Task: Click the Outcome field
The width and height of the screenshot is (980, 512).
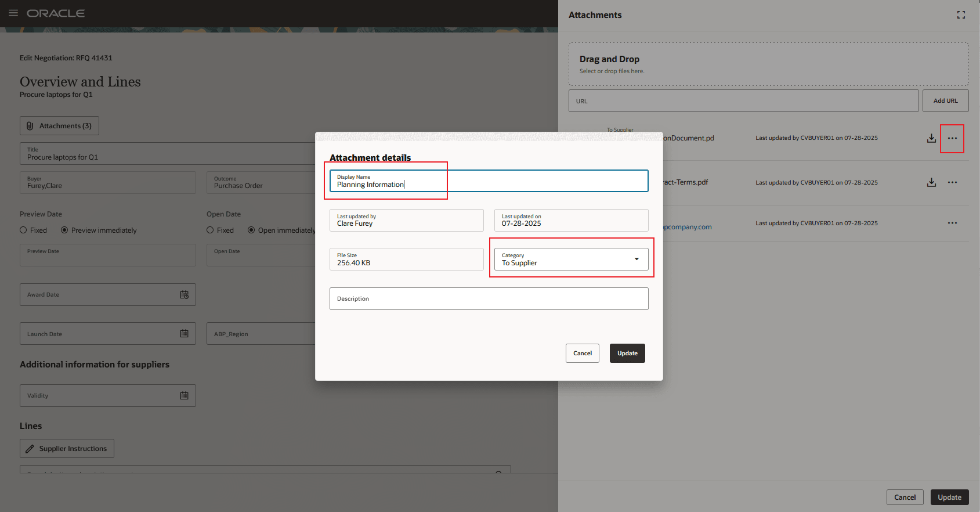Action: (261, 182)
